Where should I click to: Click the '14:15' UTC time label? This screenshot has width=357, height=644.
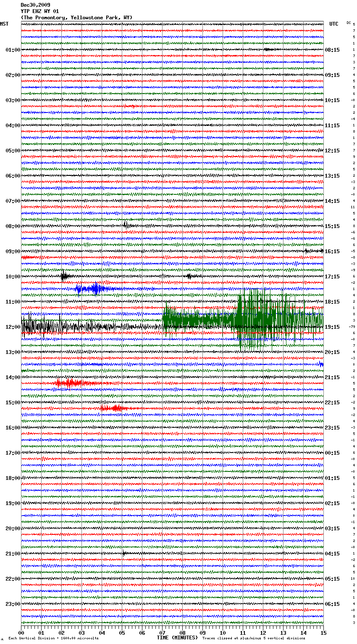click(x=332, y=201)
